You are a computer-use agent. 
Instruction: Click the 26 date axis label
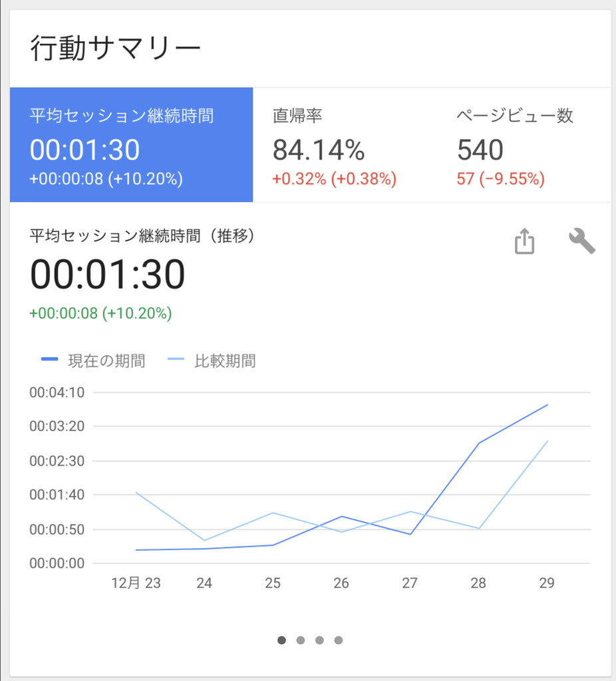(341, 583)
